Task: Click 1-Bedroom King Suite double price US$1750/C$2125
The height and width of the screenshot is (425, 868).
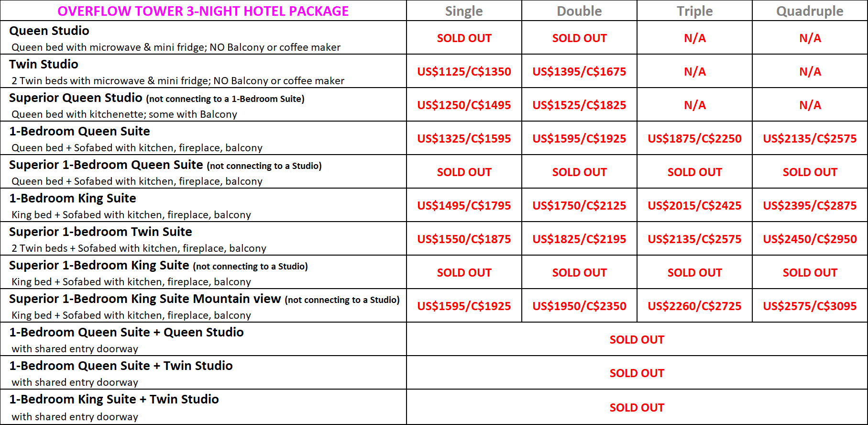Action: click(579, 205)
